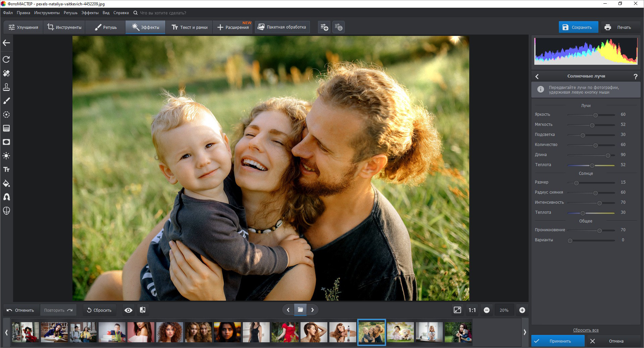Click the brush tool in left sidebar
This screenshot has width=644, height=348.
6,101
